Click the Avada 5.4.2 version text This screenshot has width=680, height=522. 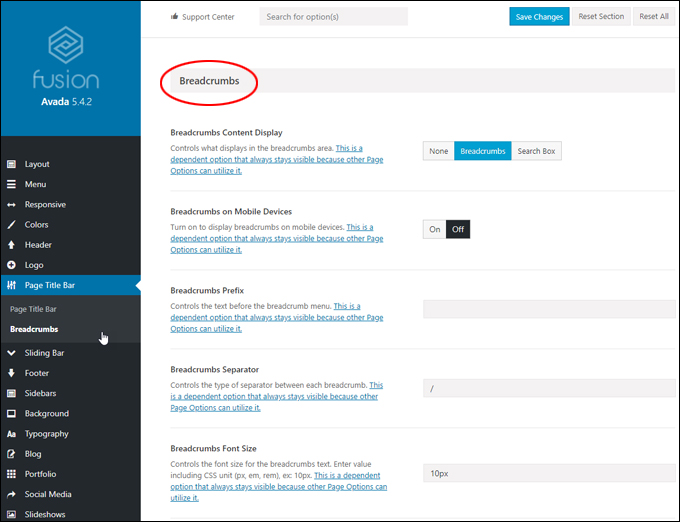pos(66,102)
